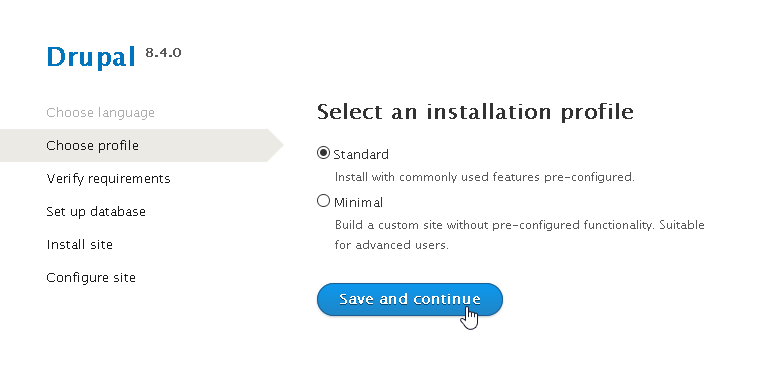
Task: Click 'Build a custom site' description line
Action: point(520,225)
